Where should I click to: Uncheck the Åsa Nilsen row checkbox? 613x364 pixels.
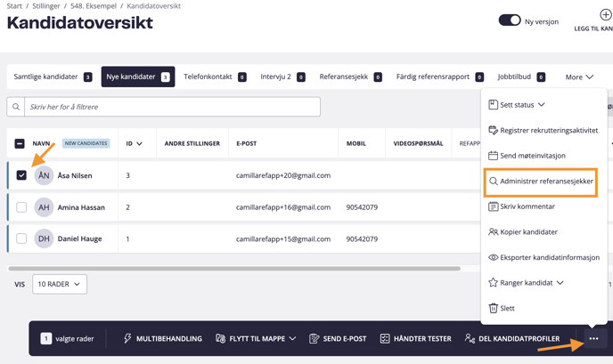click(21, 175)
